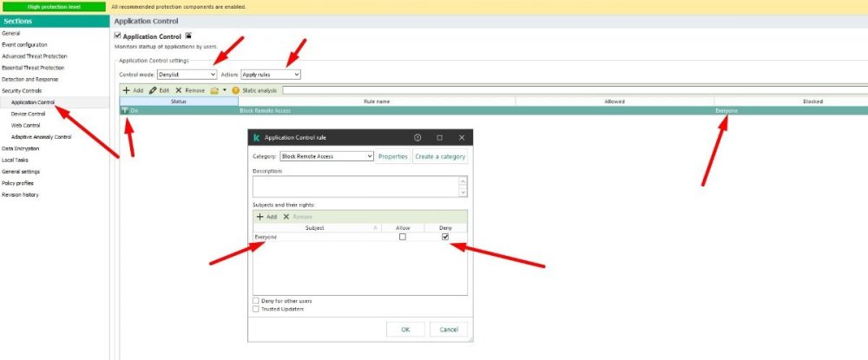The image size is (868, 360).
Task: Select Security Controls section
Action: coord(22,91)
